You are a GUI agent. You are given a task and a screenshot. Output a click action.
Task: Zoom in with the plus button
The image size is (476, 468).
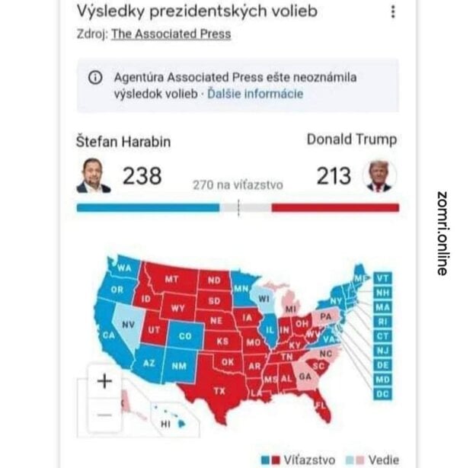point(104,381)
